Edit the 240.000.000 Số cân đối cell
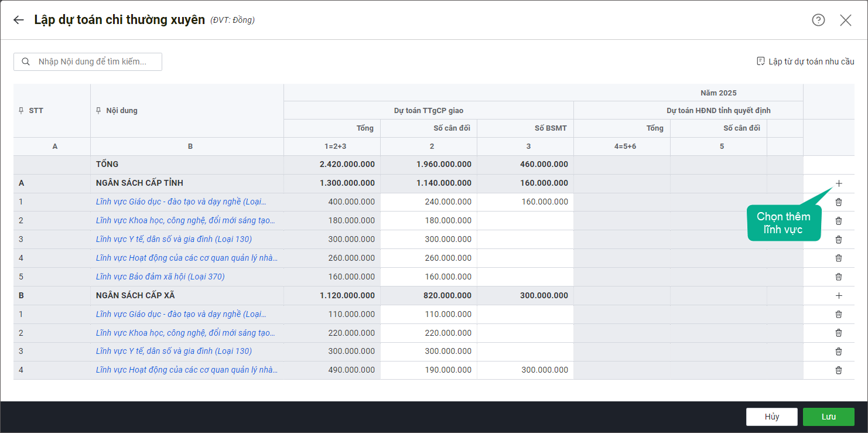 pos(429,202)
